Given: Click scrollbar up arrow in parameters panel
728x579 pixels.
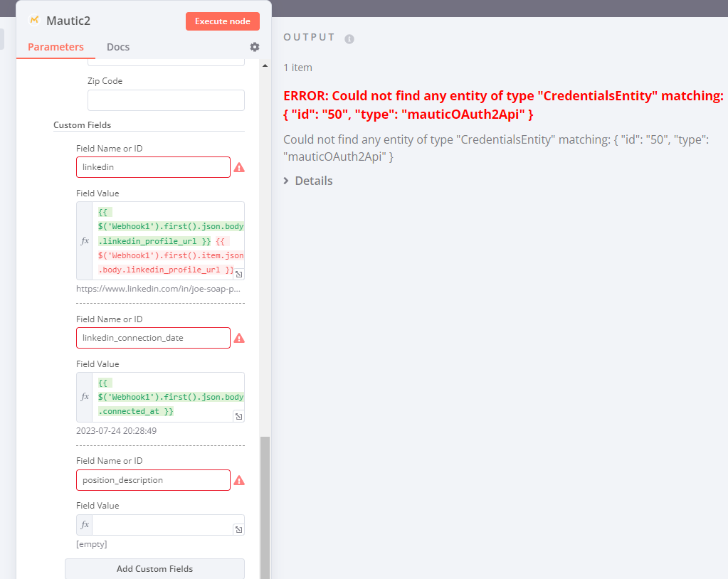Looking at the screenshot, I should point(265,66).
